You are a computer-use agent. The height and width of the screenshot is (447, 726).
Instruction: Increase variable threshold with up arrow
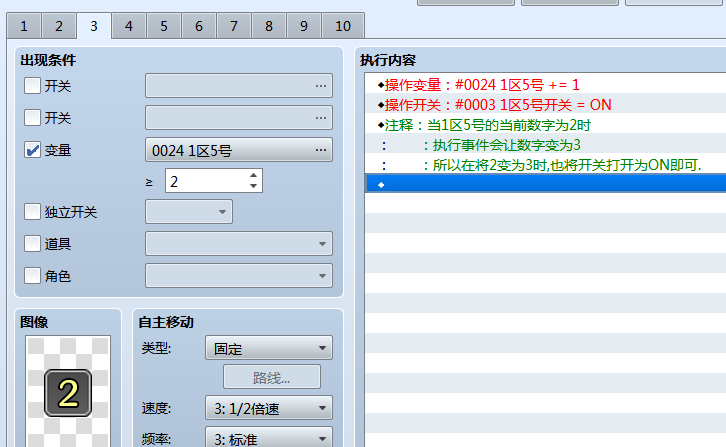[253, 176]
